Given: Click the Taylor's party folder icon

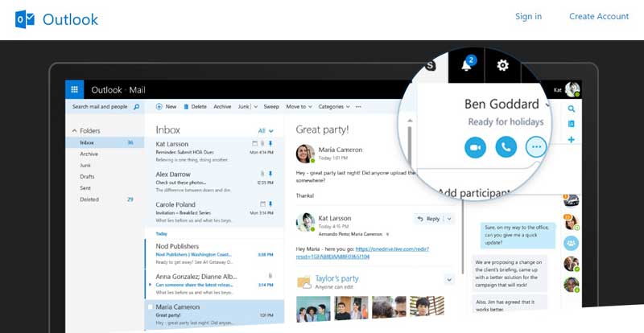Looking at the screenshot, I should click(x=304, y=282).
